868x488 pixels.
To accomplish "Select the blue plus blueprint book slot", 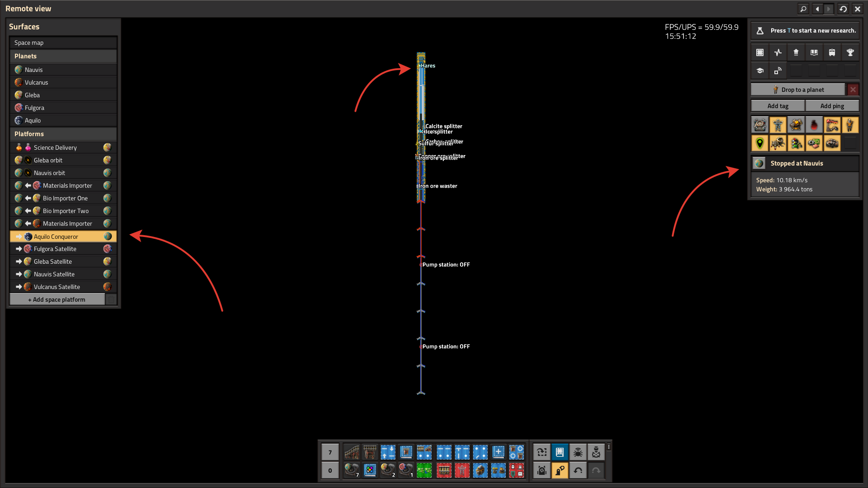I will click(x=498, y=452).
